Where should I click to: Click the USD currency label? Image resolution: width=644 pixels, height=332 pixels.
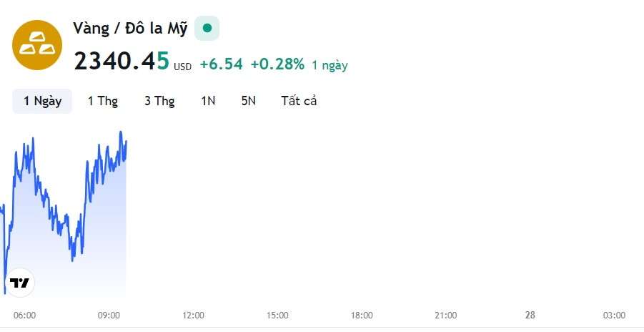click(183, 67)
